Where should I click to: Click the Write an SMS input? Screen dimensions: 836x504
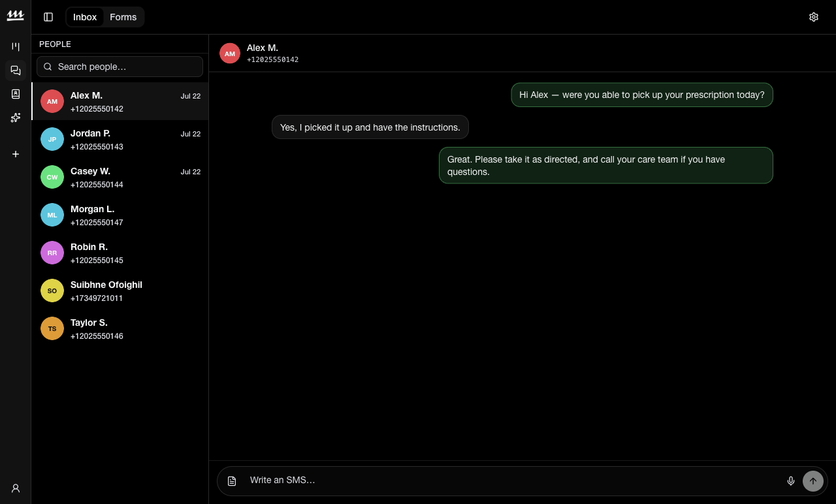click(513, 480)
